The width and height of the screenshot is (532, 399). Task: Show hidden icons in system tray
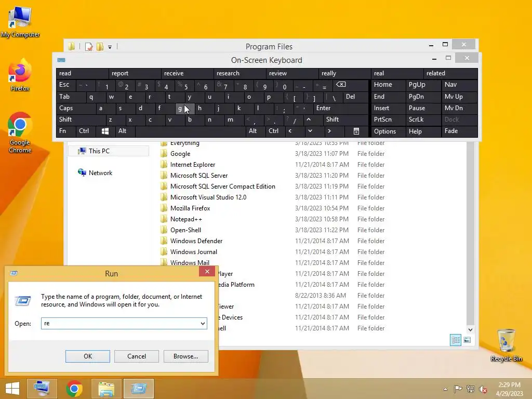pos(445,389)
